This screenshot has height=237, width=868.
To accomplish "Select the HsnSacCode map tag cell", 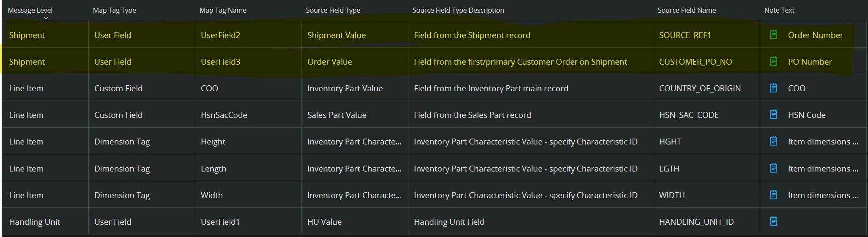I will click(x=224, y=115).
